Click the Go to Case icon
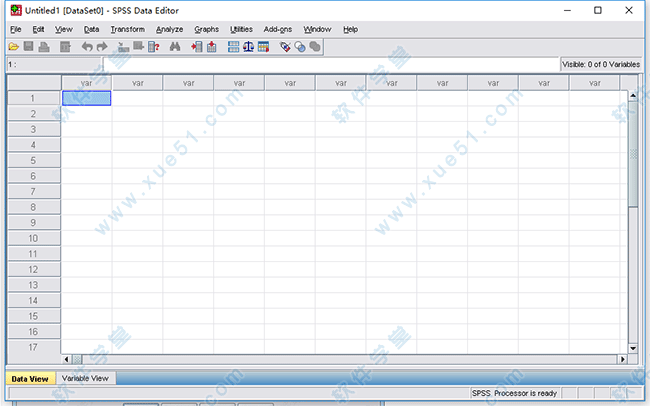Screen dimensions: 650x406 pyautogui.click(x=123, y=47)
